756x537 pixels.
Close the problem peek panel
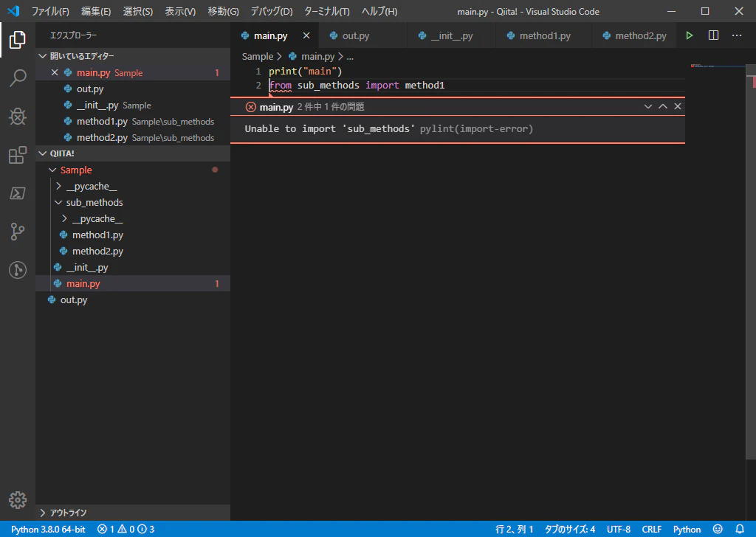click(678, 106)
